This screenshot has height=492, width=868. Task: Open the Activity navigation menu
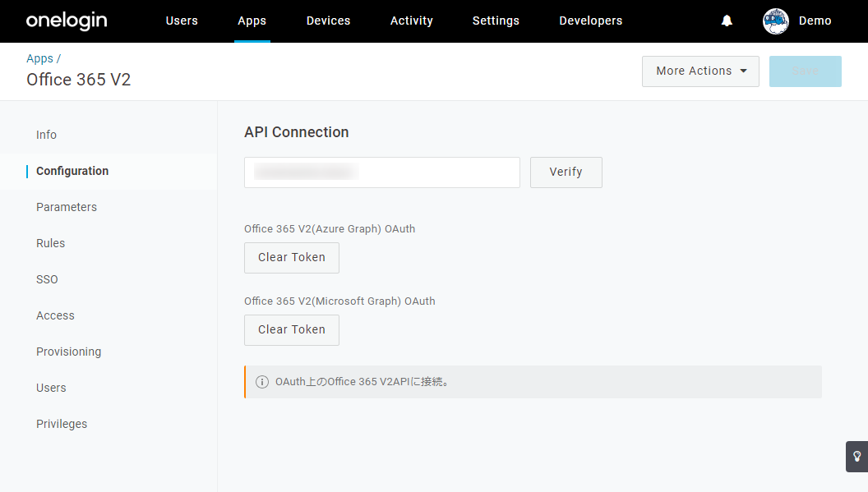coord(411,21)
